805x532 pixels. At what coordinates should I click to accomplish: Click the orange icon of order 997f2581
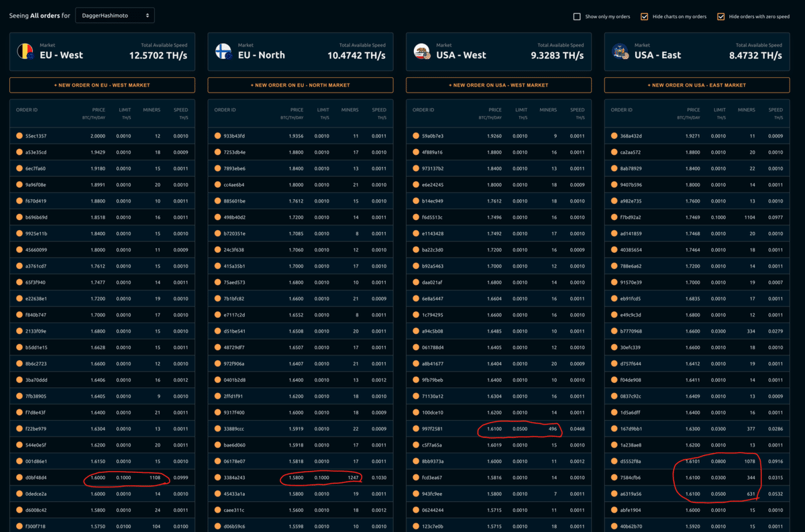[416, 429]
